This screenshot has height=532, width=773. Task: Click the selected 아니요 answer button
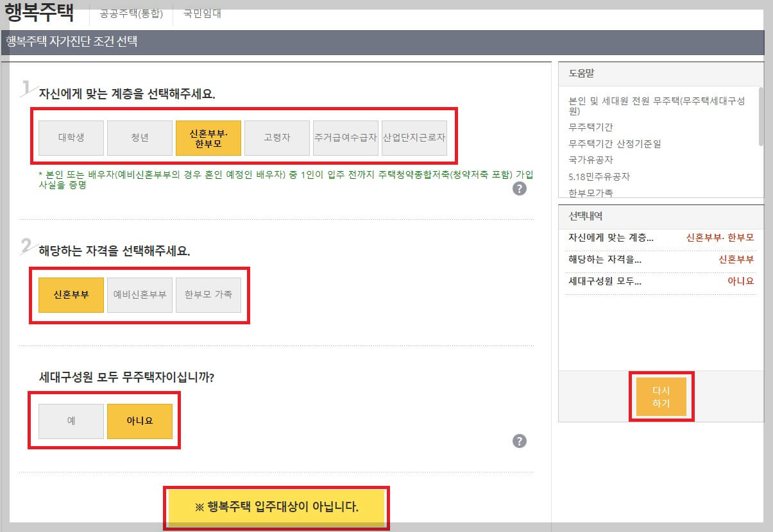coord(140,420)
